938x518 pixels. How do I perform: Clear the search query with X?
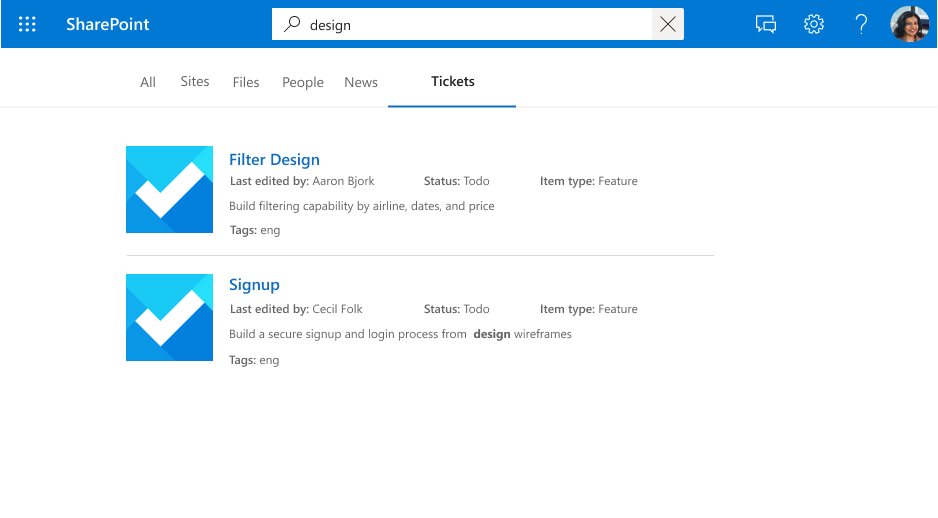click(668, 25)
